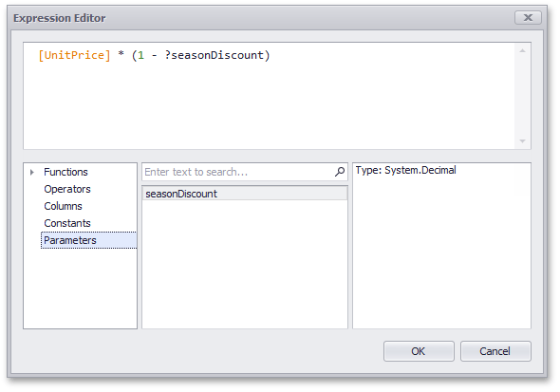560x392 pixels.
Task: Select seasonDiscount in the parameters list
Action: 245,194
